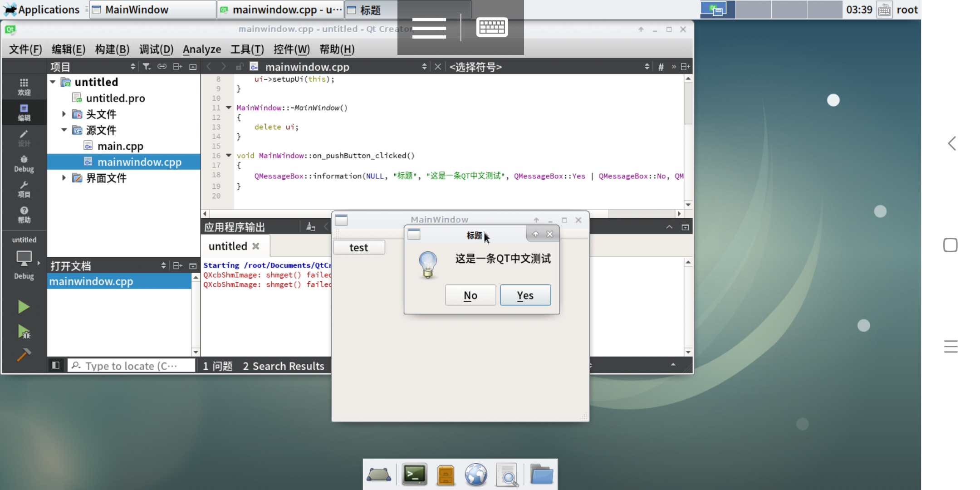
Task: Switch to Debug mode in sidebar
Action: click(x=24, y=163)
